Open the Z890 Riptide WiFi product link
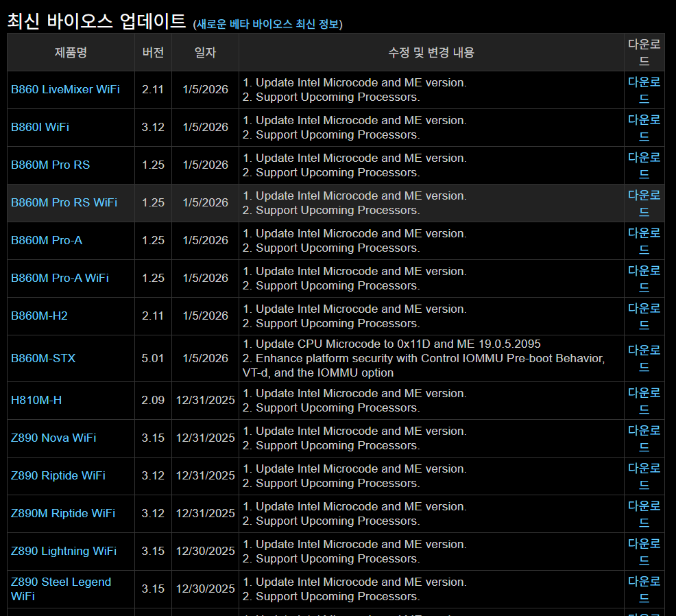676x616 pixels. pyautogui.click(x=58, y=476)
